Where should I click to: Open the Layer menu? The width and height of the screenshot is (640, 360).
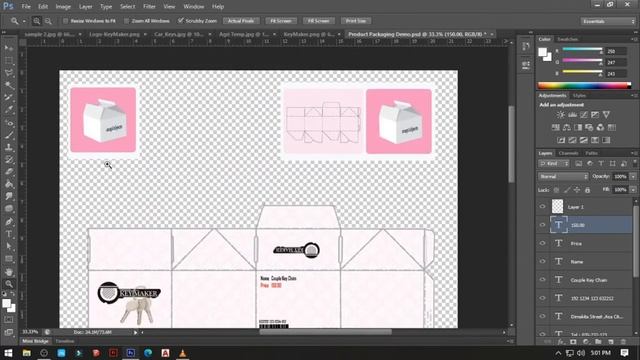[x=85, y=7]
